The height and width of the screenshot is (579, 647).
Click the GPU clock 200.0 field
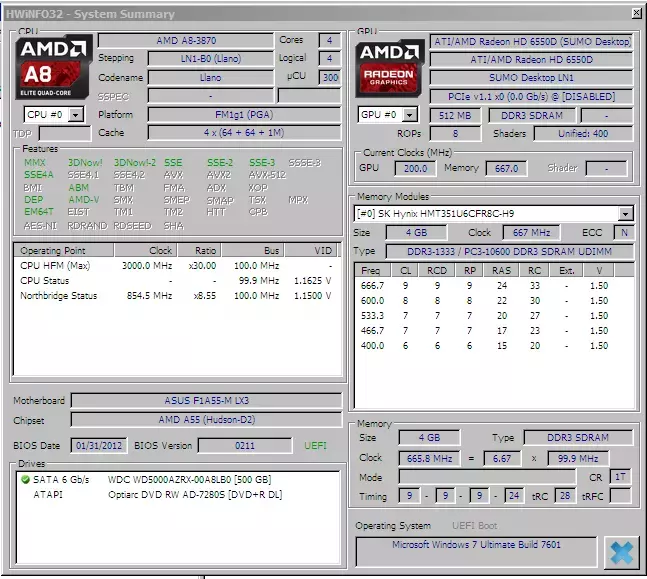point(415,168)
